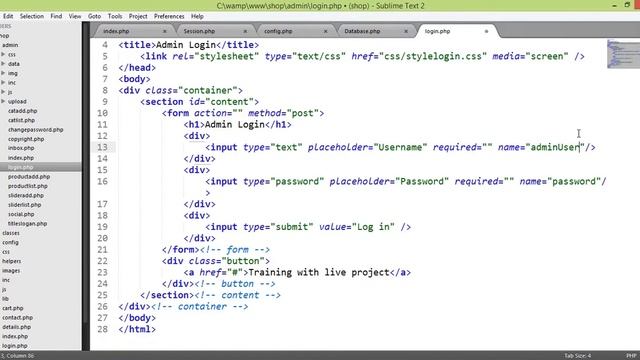Screen dimensions: 640x360
Task: Change Tab Size: 4 in status bar
Action: pyautogui.click(x=578, y=356)
